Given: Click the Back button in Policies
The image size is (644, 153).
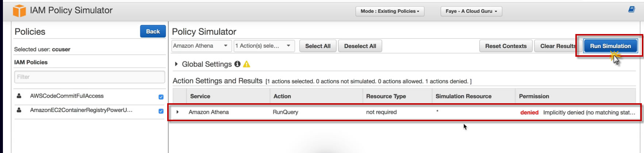Looking at the screenshot, I should (153, 31).
